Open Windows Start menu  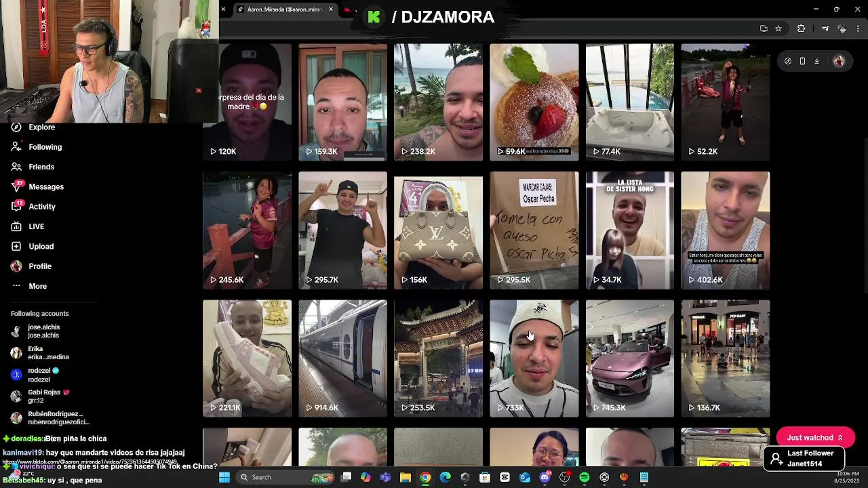pos(224,477)
